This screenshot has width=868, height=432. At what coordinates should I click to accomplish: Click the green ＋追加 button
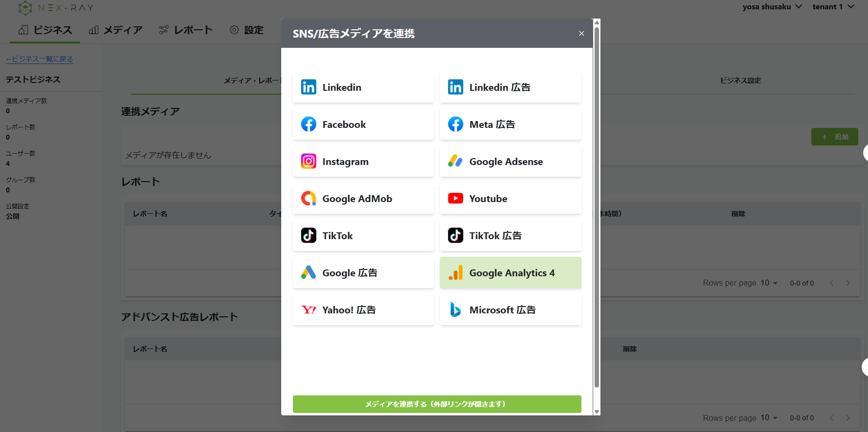(835, 137)
